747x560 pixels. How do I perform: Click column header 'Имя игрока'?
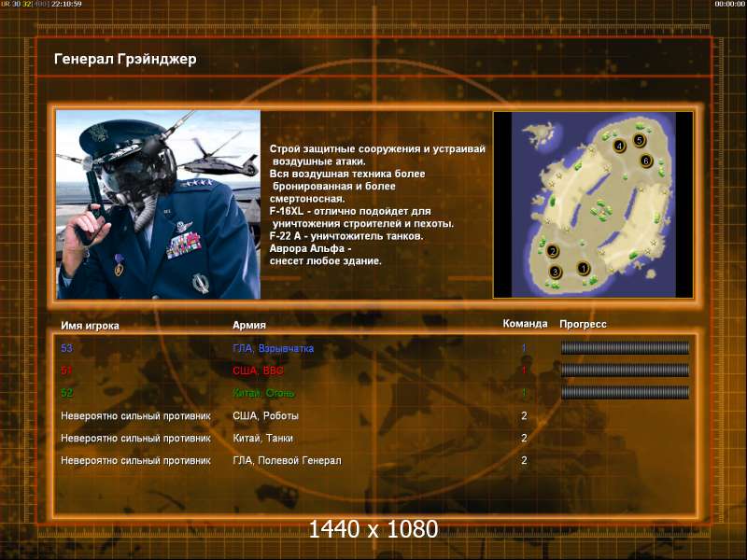click(90, 326)
